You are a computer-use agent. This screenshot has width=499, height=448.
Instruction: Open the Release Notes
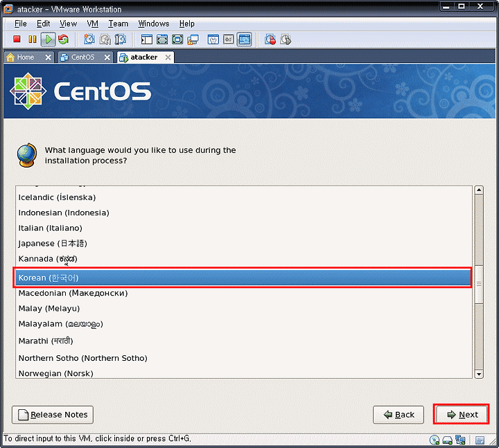pyautogui.click(x=53, y=415)
